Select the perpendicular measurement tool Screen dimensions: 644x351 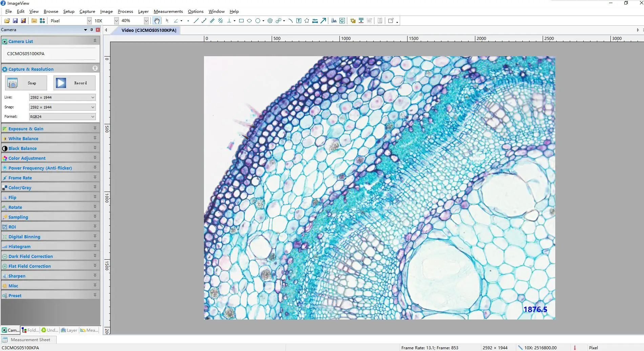(229, 21)
